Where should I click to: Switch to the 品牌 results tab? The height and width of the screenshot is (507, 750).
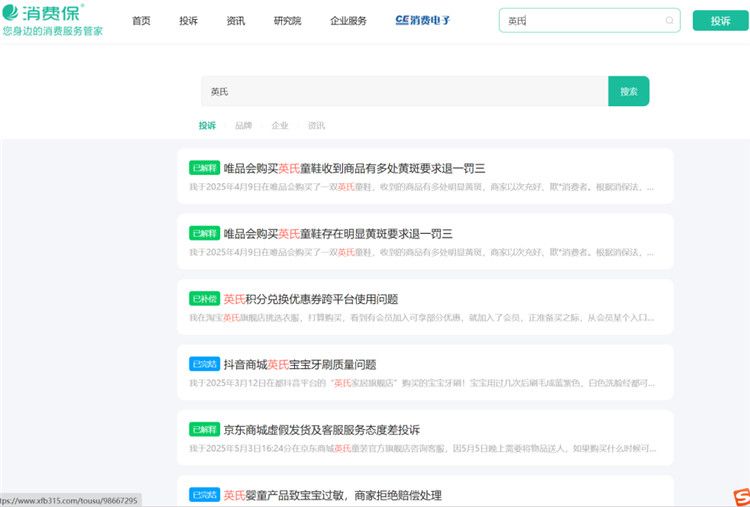[243, 126]
